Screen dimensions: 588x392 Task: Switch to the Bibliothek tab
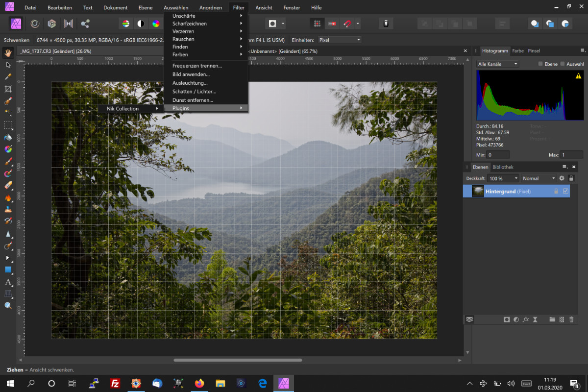click(x=503, y=167)
